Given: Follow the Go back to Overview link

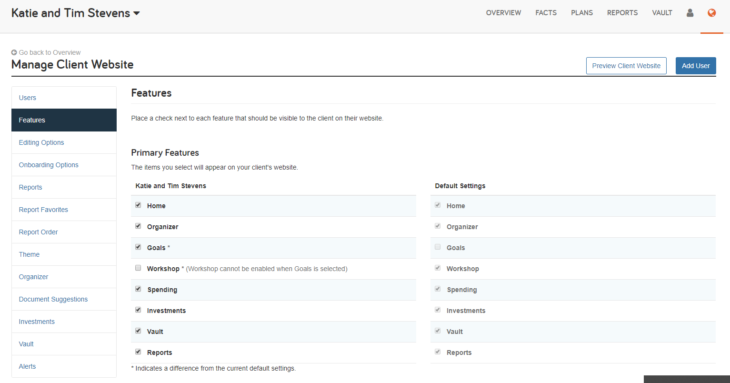Looking at the screenshot, I should tap(50, 53).
